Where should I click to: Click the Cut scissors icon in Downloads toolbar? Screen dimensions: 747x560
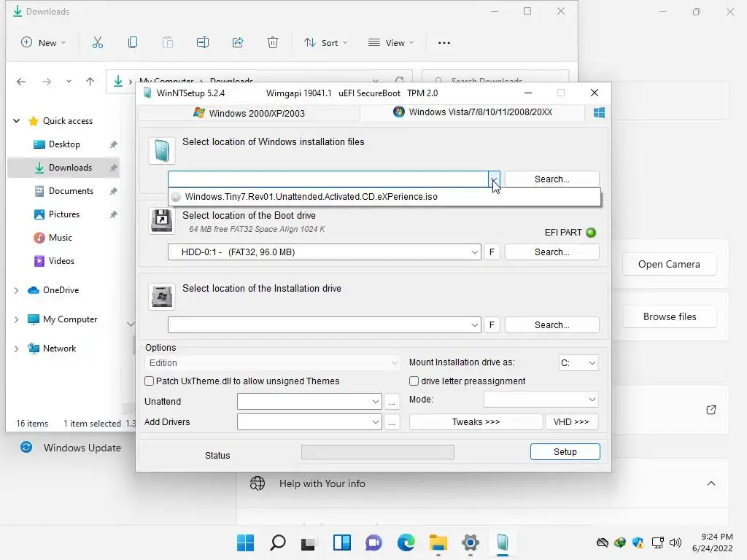tap(97, 43)
